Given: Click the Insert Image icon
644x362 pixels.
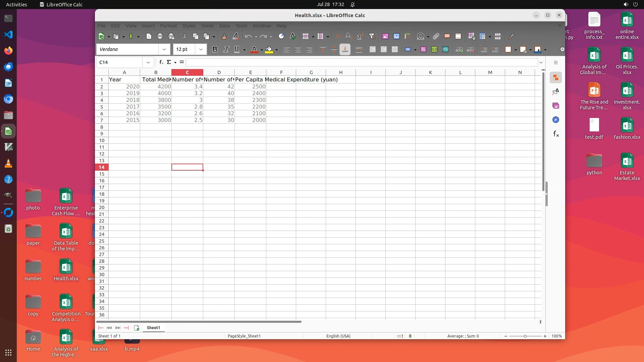Looking at the screenshot, I should (x=385, y=36).
